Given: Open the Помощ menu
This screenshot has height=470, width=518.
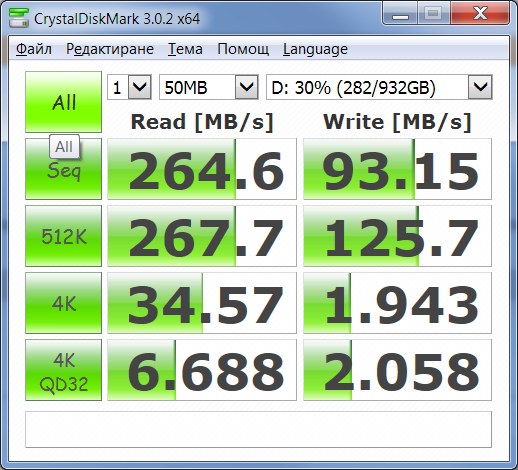Looking at the screenshot, I should click(243, 49).
